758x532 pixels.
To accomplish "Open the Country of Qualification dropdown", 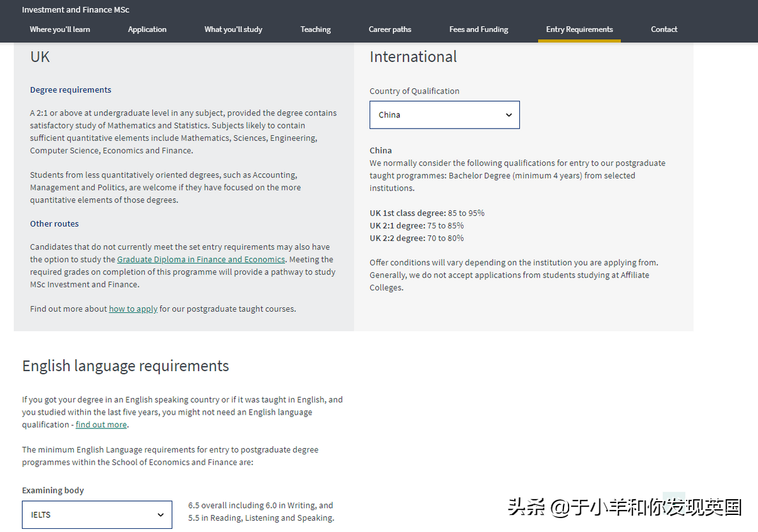I will click(x=445, y=115).
